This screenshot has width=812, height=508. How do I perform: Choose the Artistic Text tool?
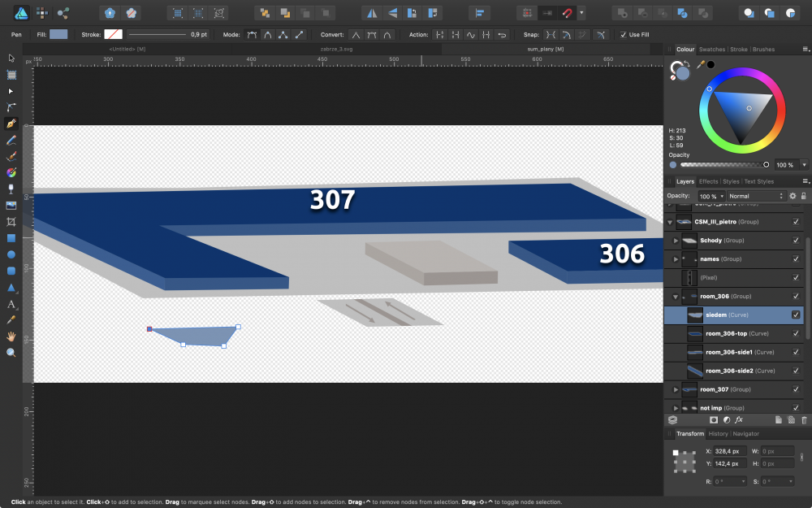click(11, 304)
